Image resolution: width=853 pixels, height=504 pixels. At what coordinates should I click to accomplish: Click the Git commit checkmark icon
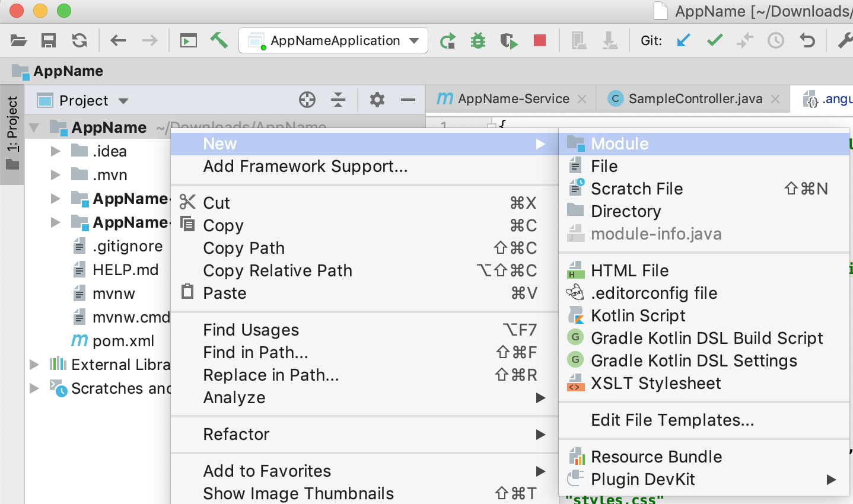pyautogui.click(x=715, y=40)
